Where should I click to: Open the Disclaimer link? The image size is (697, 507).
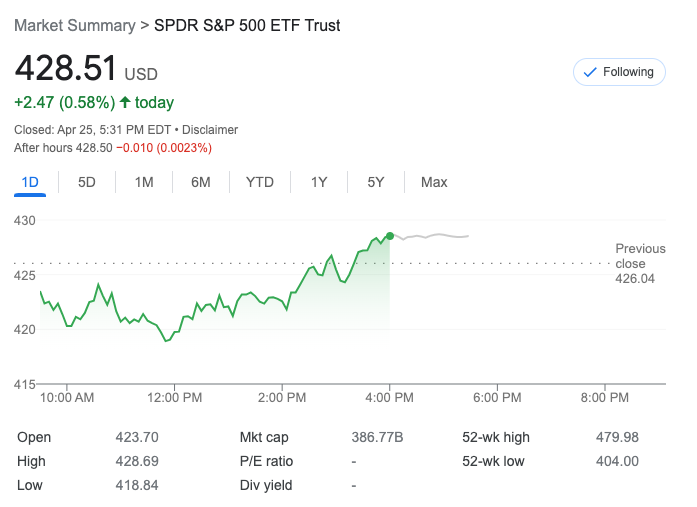pyautogui.click(x=211, y=130)
